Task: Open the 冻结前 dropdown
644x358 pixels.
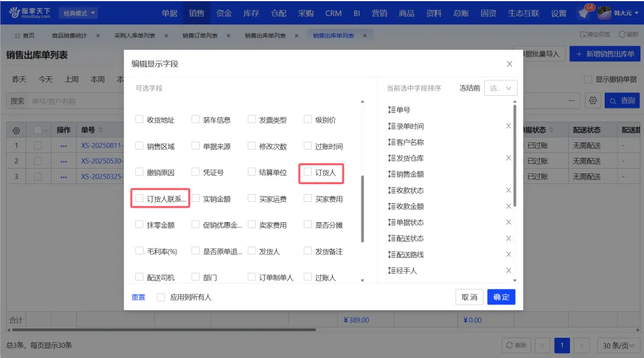Action: [501, 88]
